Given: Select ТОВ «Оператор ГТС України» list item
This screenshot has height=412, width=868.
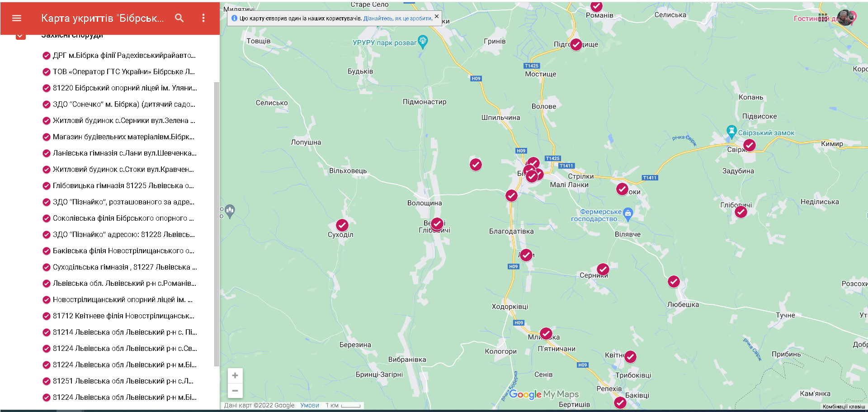Looking at the screenshot, I should [119, 72].
